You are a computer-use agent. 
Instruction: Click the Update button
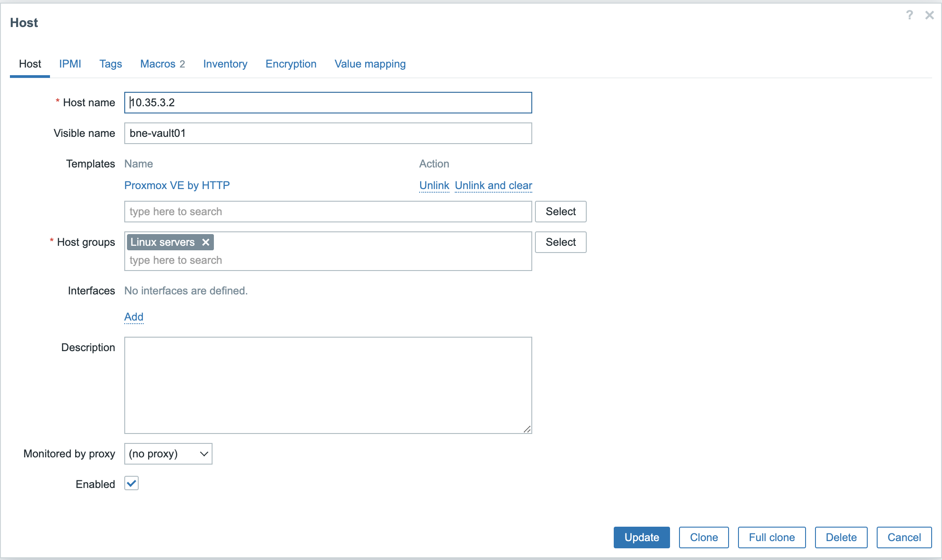pyautogui.click(x=641, y=537)
